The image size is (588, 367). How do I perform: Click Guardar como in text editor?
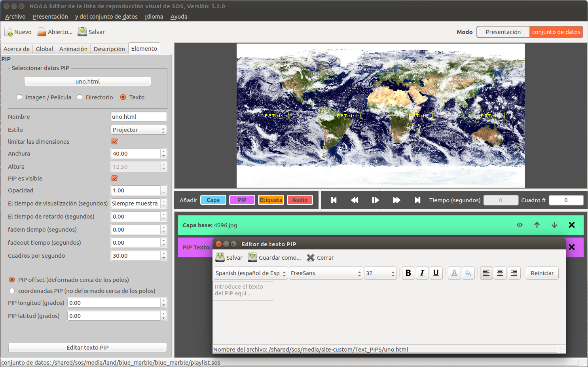[274, 257]
